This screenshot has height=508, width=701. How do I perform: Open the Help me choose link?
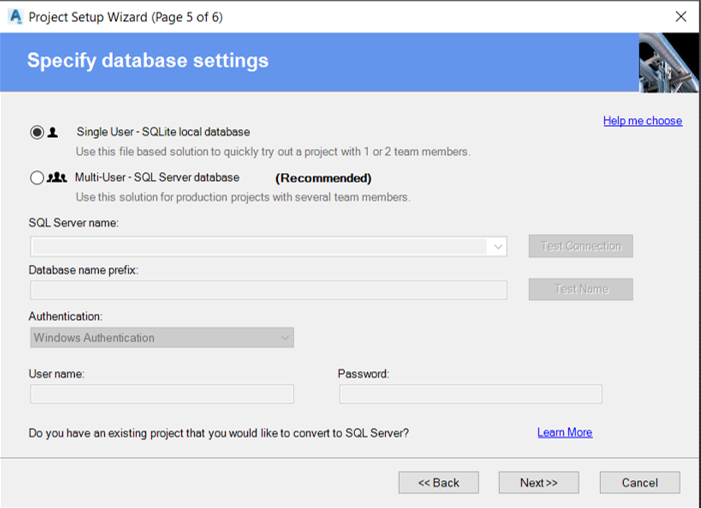coord(642,121)
